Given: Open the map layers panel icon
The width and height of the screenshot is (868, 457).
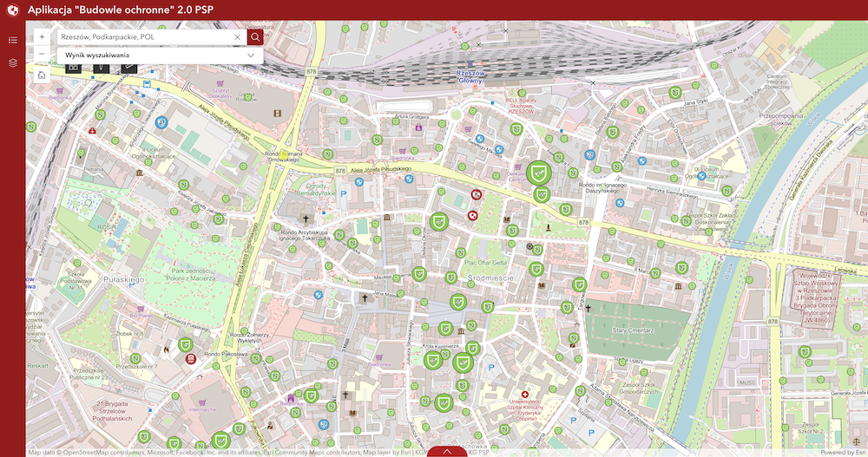Looking at the screenshot, I should click(12, 63).
